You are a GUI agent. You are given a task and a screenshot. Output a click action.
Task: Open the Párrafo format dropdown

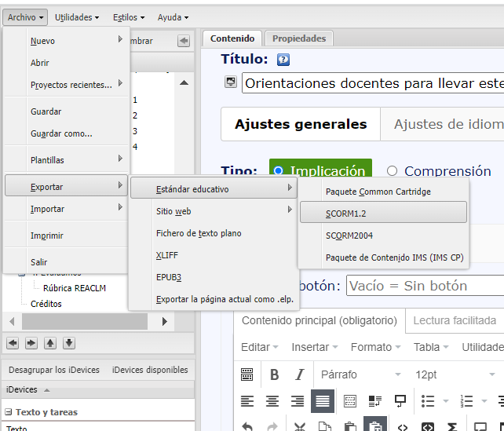pyautogui.click(x=360, y=374)
